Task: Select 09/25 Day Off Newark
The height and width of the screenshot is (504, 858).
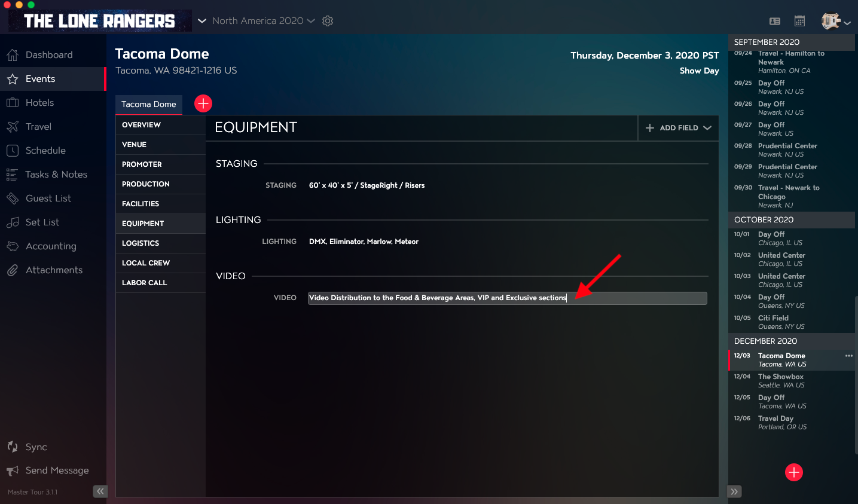Action: (792, 87)
